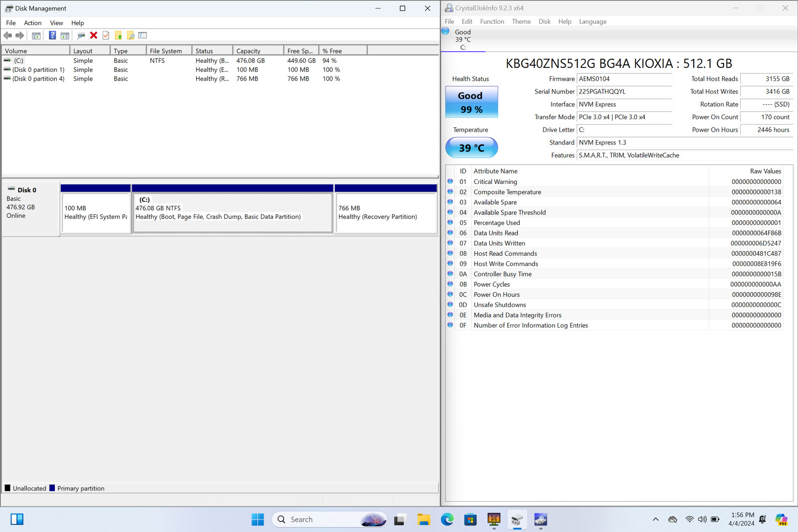
Task: Click the blue question mark help icon
Action: (52, 35)
